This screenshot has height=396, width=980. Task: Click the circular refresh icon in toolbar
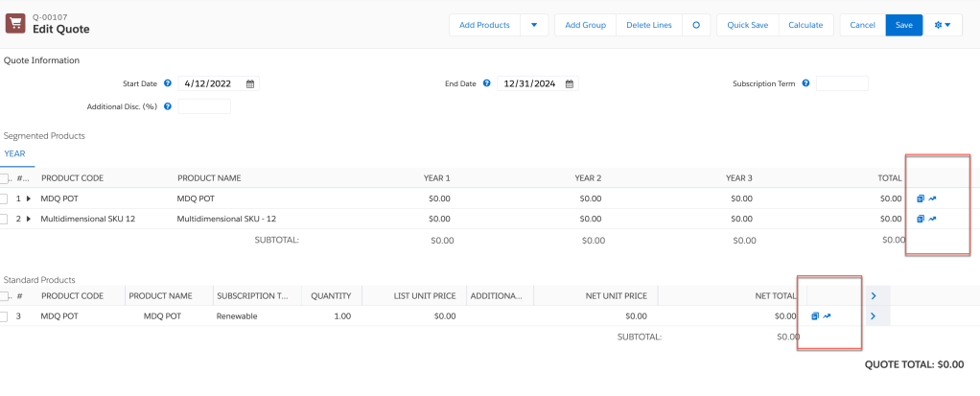pyautogui.click(x=696, y=25)
